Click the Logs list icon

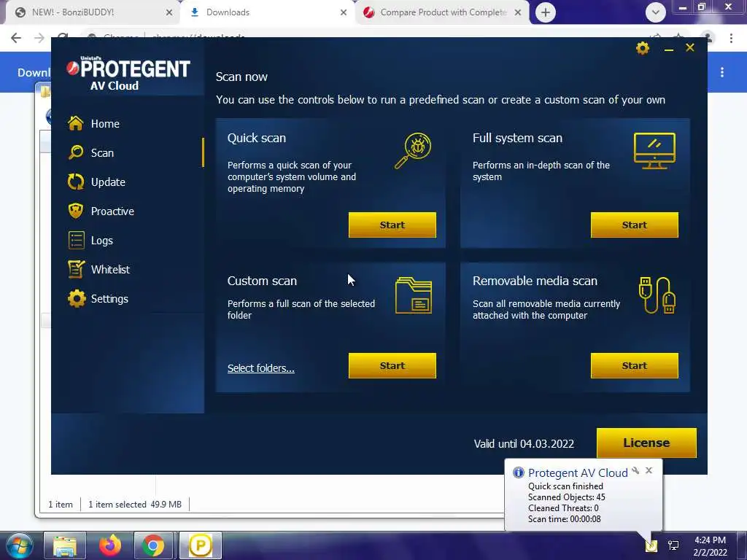76,241
